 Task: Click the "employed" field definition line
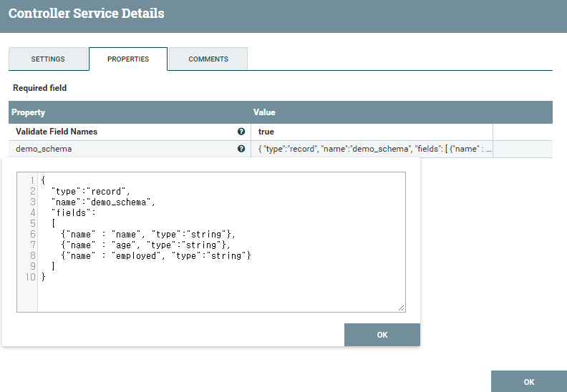(x=156, y=256)
